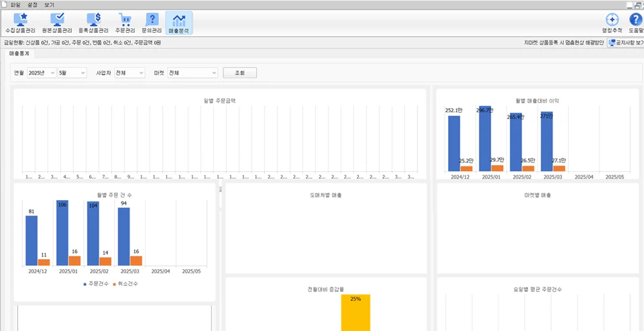Expand the 사업자 dropdown
Screen dimensions: 644x331
tap(129, 73)
